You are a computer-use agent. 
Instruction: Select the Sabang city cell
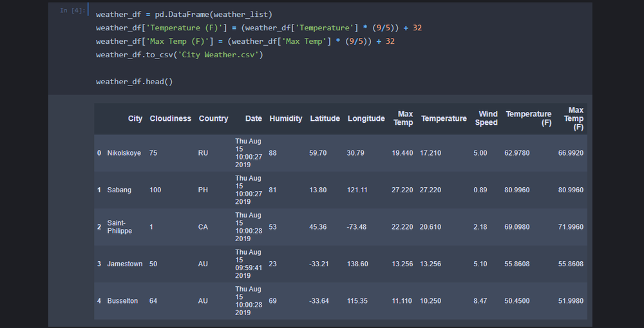click(119, 190)
